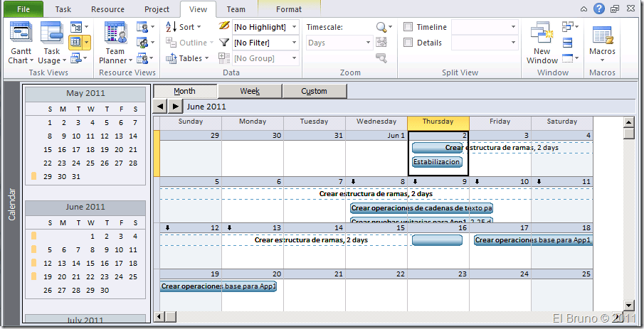Image resolution: width=644 pixels, height=329 pixels.
Task: Expand the No Filter dropdown
Action: [x=293, y=43]
